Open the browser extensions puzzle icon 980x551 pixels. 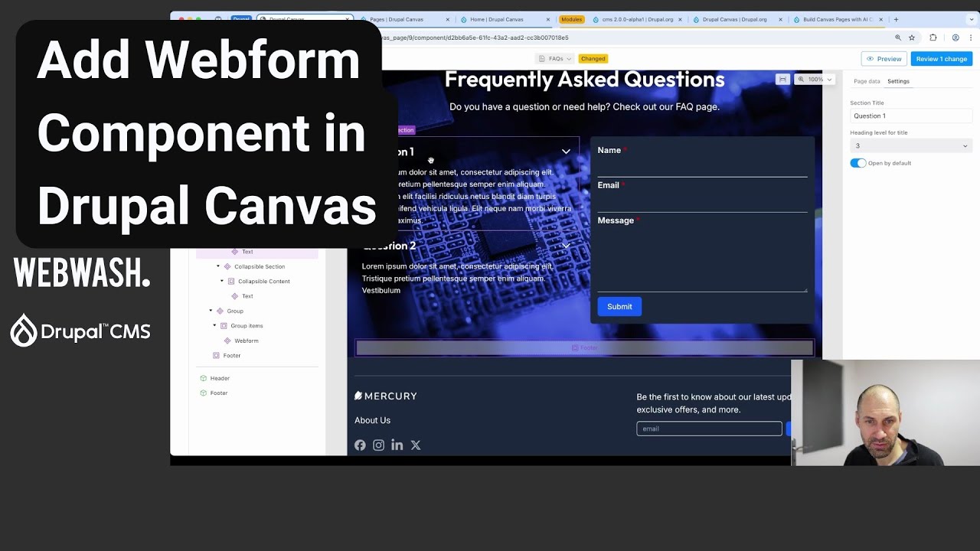tap(933, 37)
